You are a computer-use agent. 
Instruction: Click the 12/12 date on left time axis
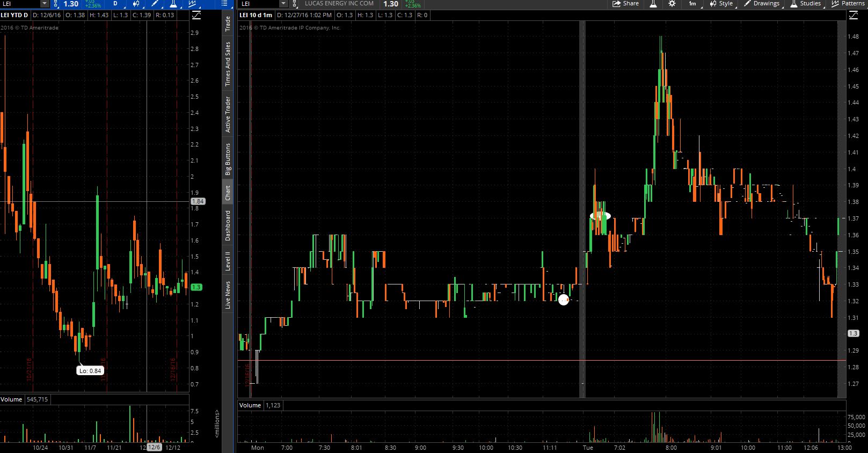[x=173, y=448]
